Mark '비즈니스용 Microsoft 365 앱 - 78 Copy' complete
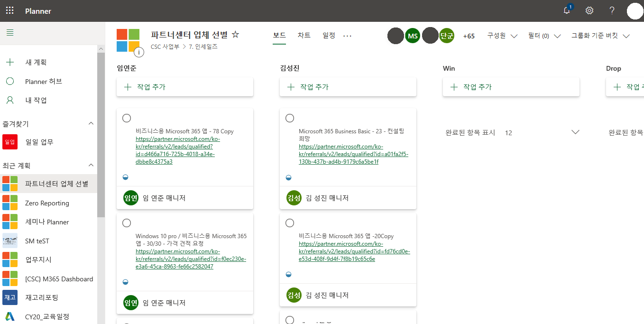Viewport: 644px width, 324px height. (127, 118)
